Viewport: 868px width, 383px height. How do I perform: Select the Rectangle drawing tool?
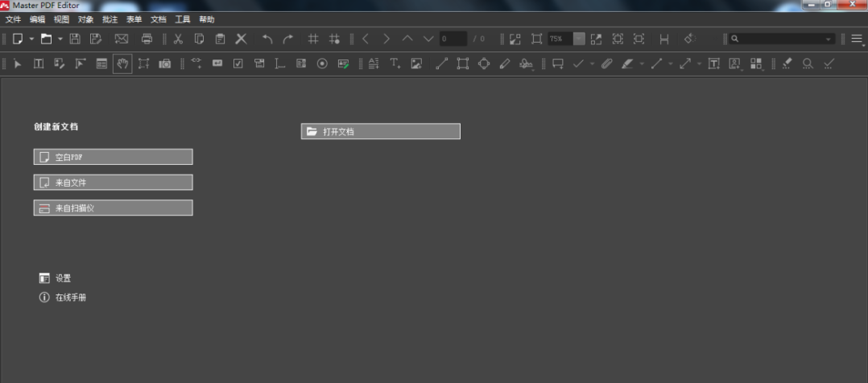pos(463,64)
